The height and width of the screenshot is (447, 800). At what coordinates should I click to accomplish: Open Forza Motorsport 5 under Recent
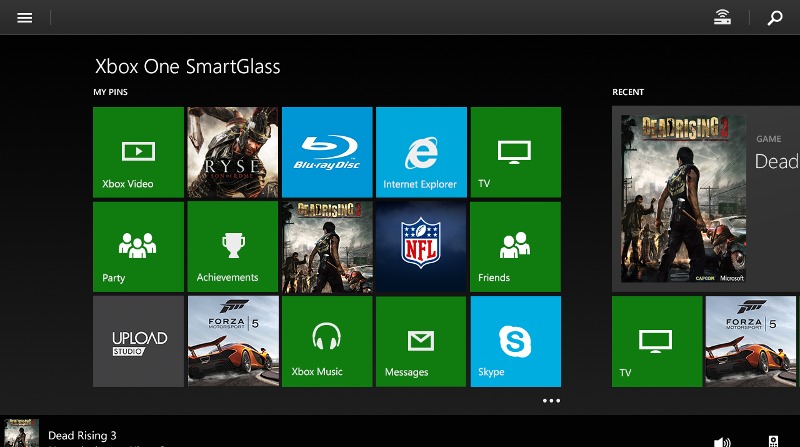coord(751,341)
